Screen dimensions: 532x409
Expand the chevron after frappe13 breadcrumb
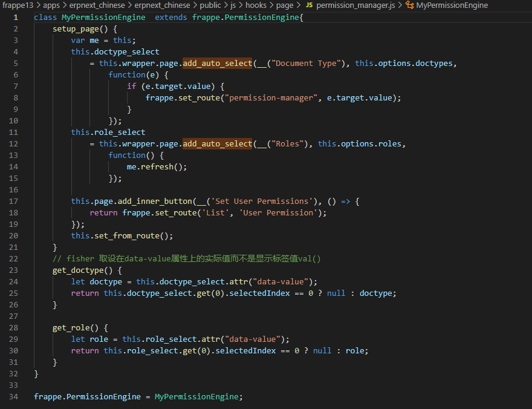tap(38, 5)
